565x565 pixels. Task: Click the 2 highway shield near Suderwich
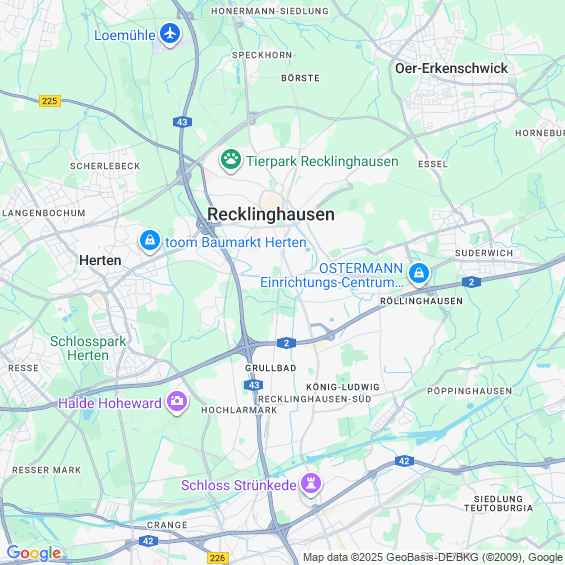click(x=471, y=282)
